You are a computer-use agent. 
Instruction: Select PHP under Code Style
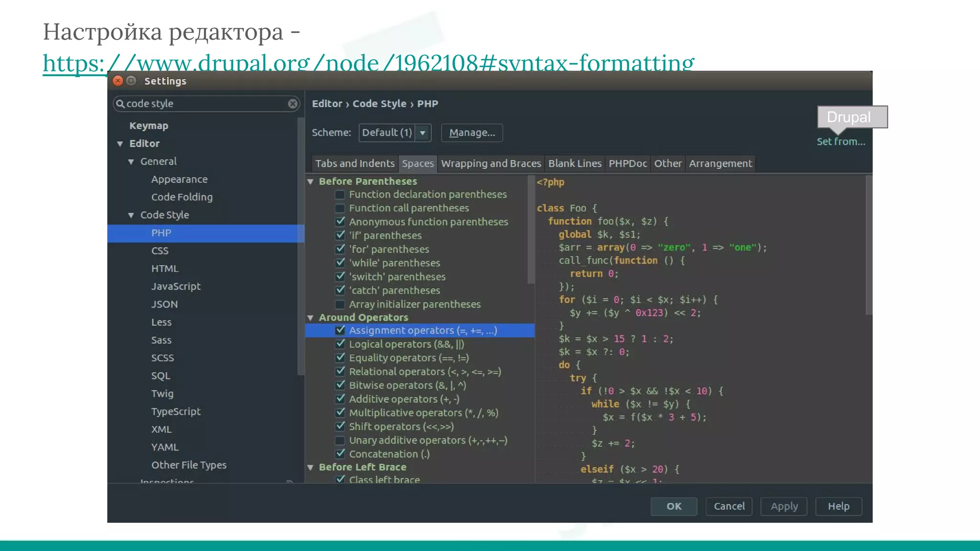point(206,233)
